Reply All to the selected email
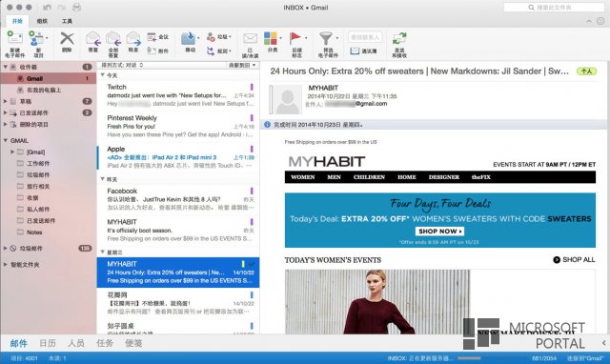Image resolution: width=610 pixels, height=364 pixels. (x=113, y=38)
